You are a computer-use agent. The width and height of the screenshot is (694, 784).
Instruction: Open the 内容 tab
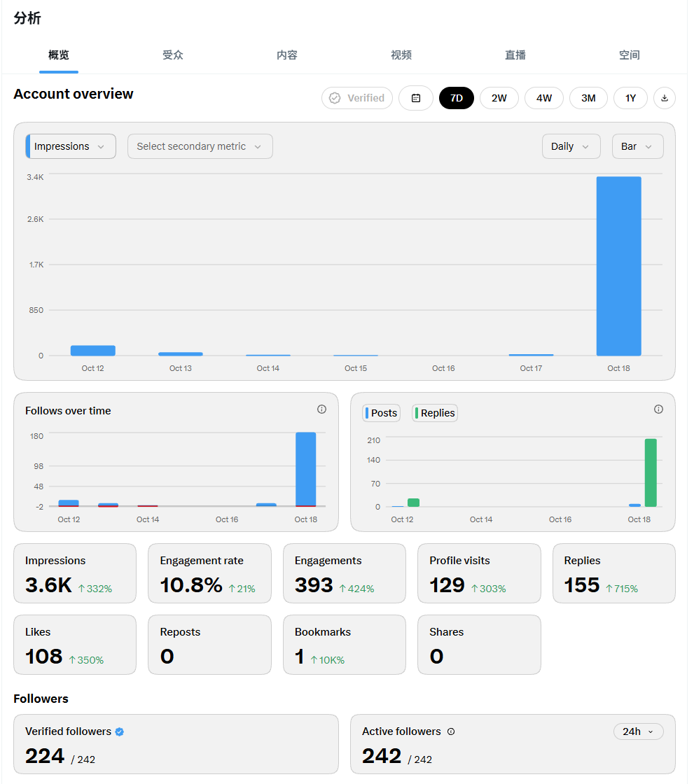click(287, 55)
